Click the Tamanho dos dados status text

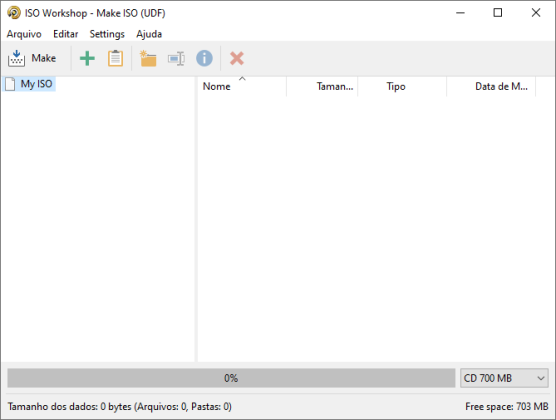click(119, 407)
